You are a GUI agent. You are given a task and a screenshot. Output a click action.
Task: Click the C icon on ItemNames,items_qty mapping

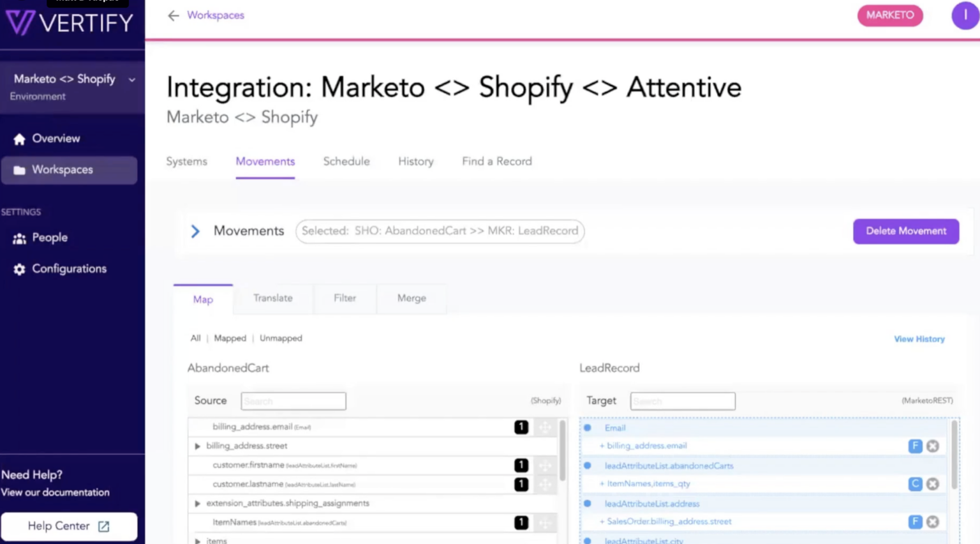(916, 484)
